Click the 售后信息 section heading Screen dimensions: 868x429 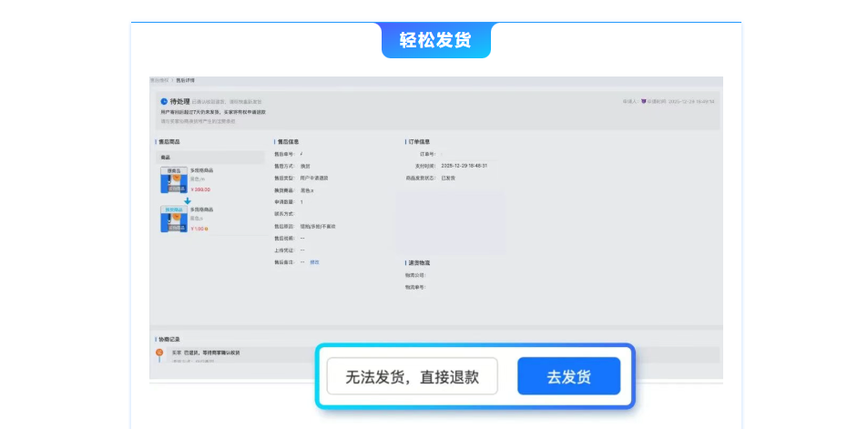[289, 142]
